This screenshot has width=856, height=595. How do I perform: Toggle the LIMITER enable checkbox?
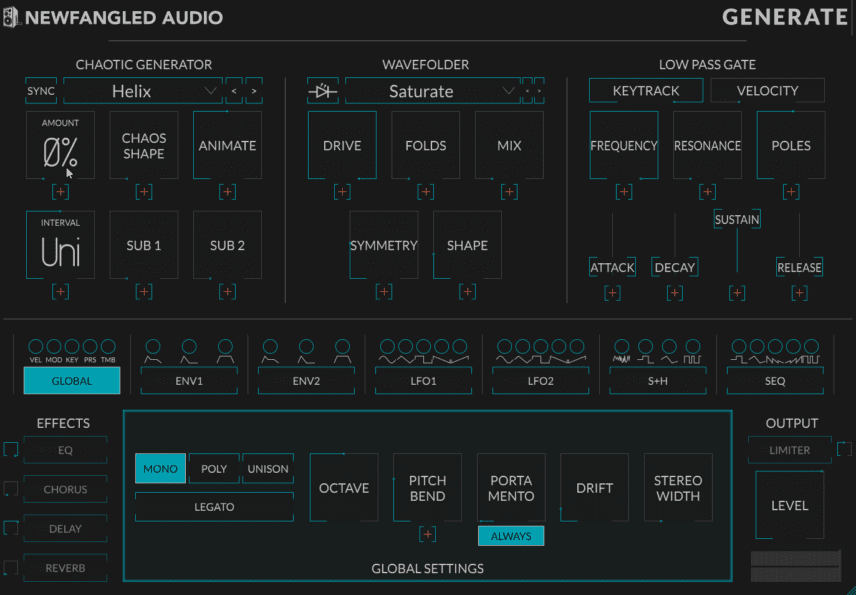coord(844,449)
